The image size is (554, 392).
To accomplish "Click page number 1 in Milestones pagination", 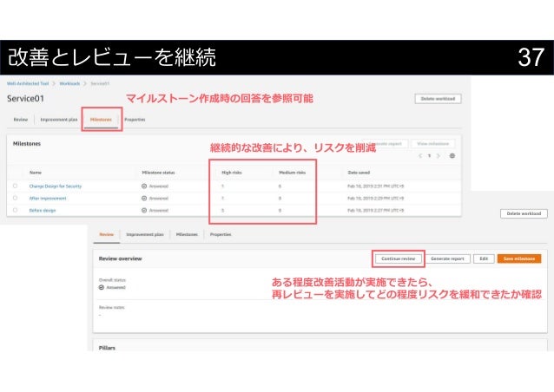I will [429, 155].
